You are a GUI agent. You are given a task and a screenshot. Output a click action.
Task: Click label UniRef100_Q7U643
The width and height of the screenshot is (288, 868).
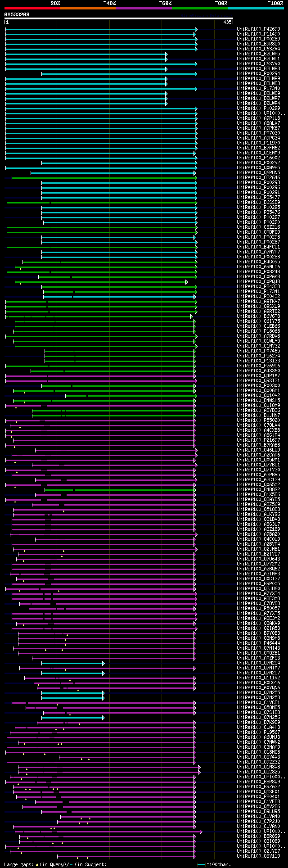click(x=258, y=559)
